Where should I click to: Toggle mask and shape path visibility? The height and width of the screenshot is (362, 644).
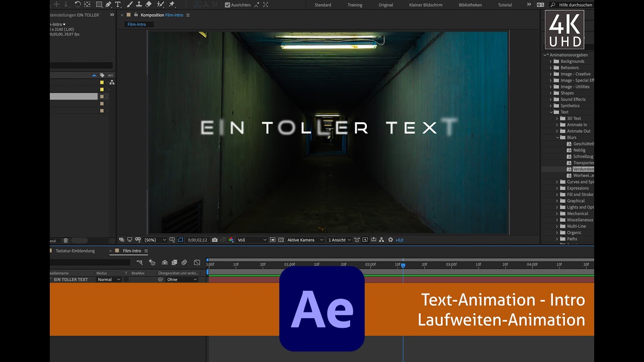click(x=181, y=240)
